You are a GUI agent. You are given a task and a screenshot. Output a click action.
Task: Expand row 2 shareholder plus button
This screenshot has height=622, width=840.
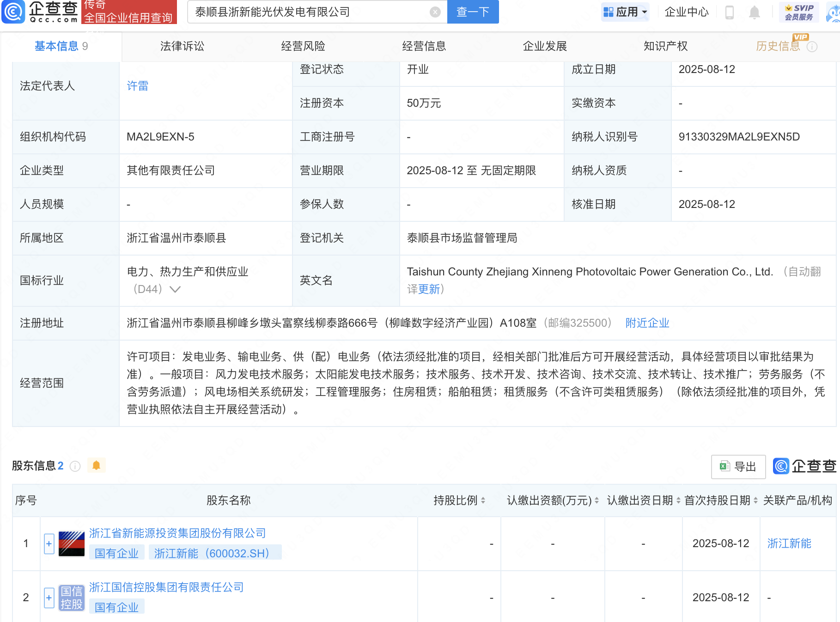[x=49, y=598]
